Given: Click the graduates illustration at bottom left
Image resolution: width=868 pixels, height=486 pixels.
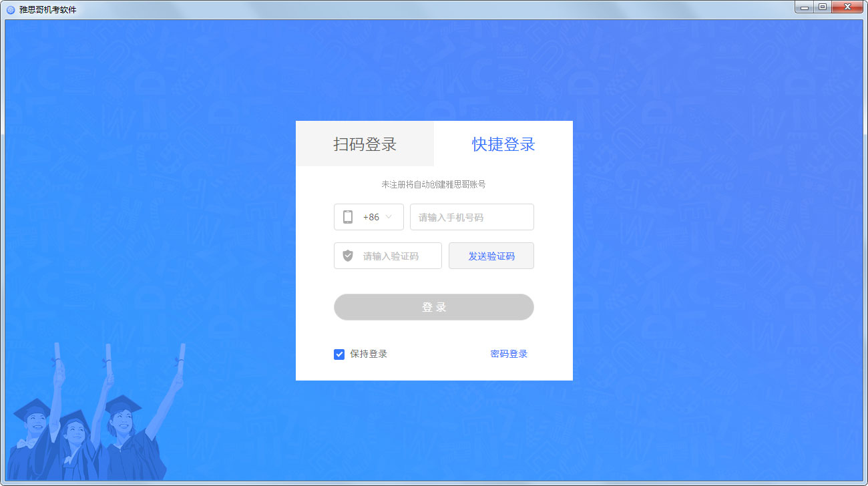Looking at the screenshot, I should (93, 421).
